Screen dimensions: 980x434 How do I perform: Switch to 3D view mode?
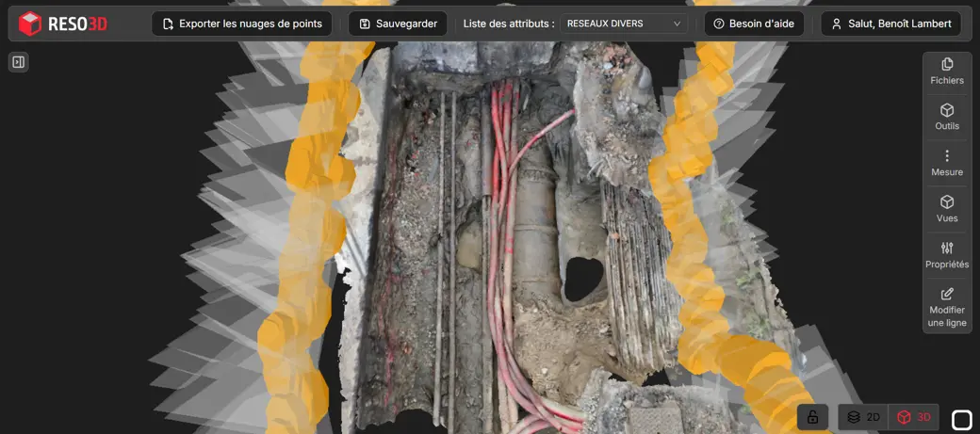[913, 417]
